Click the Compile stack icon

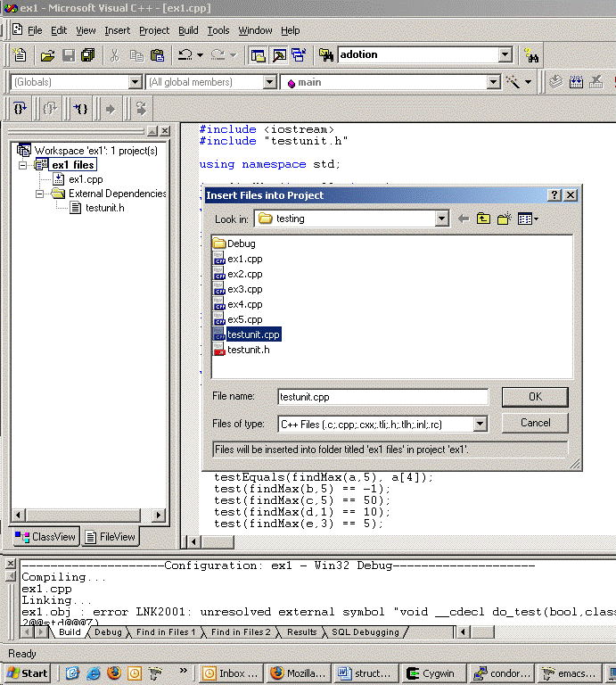(x=555, y=82)
